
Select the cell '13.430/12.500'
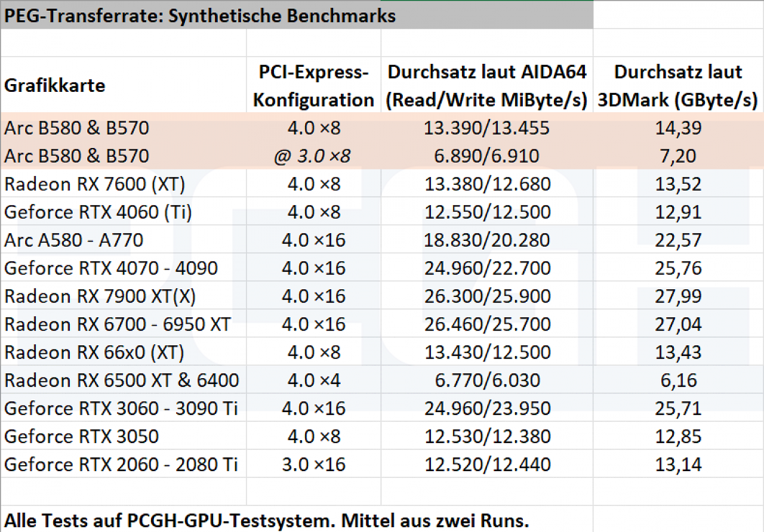(487, 351)
